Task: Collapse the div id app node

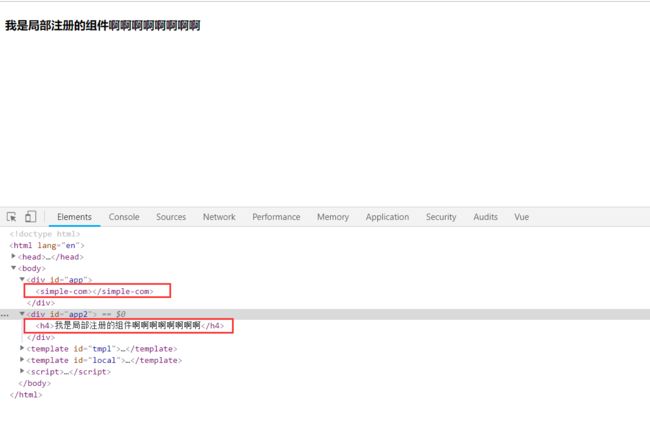Action: click(x=22, y=279)
